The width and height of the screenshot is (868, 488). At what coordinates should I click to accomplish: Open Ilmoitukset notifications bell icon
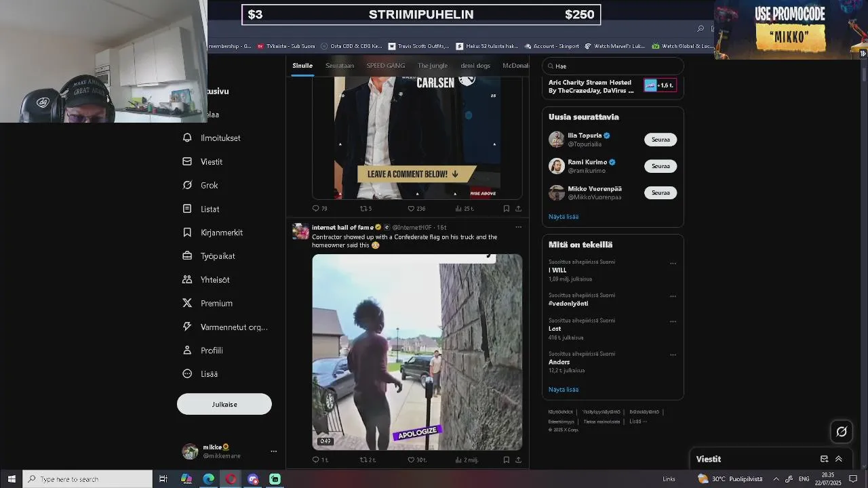tap(187, 138)
